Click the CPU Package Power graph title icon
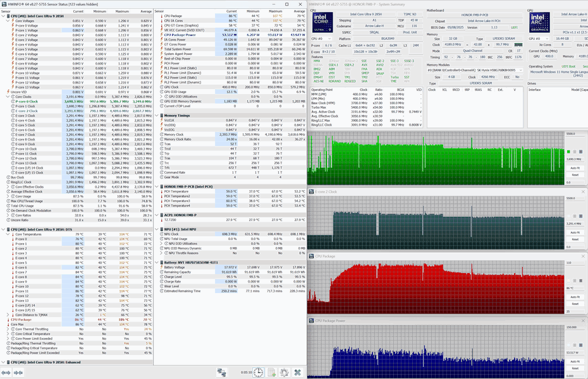 pos(311,321)
